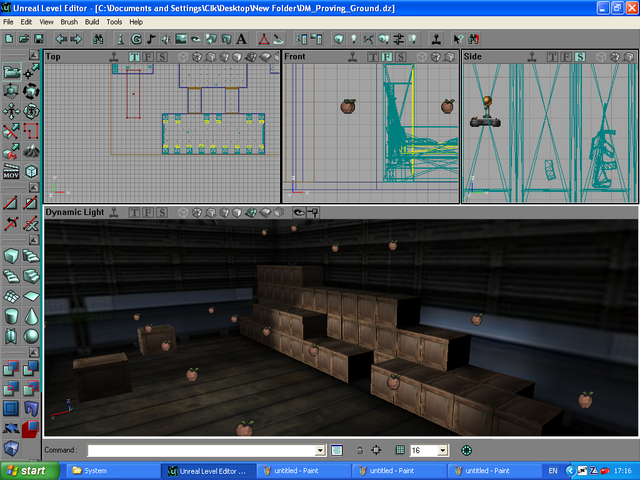
Task: Open the grid size 16 dropdown
Action: pyautogui.click(x=443, y=451)
